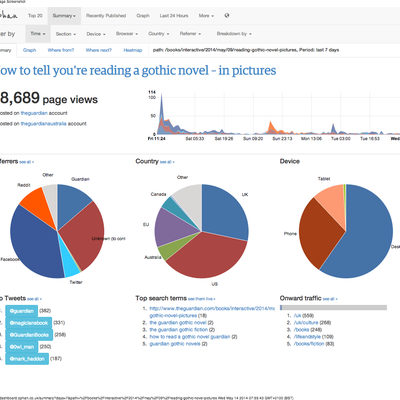Open the first search term URL link
This screenshot has height=400, width=400.
point(212,312)
